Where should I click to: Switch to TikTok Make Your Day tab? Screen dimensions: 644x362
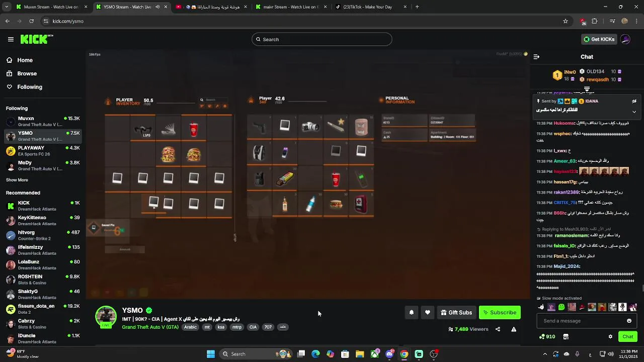[x=370, y=7]
